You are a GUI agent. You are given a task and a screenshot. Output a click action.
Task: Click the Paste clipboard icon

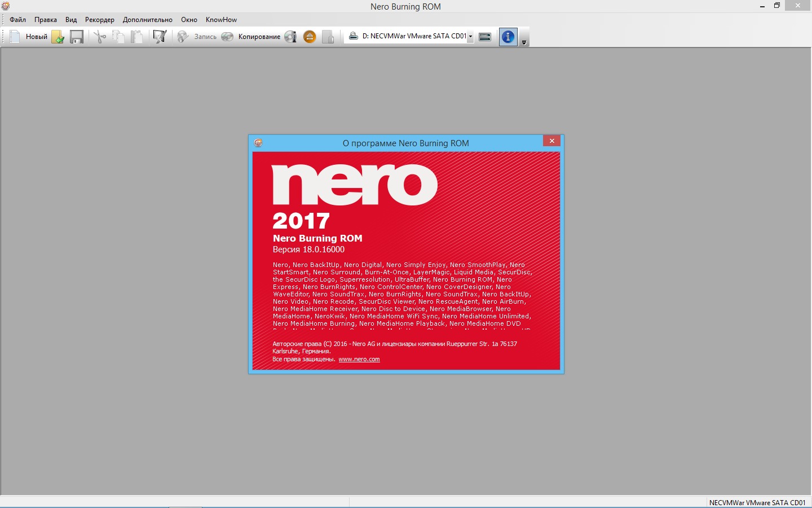[137, 37]
